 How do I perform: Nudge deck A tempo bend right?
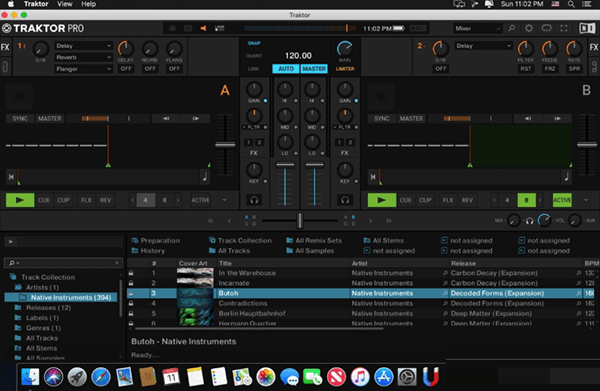(x=196, y=119)
